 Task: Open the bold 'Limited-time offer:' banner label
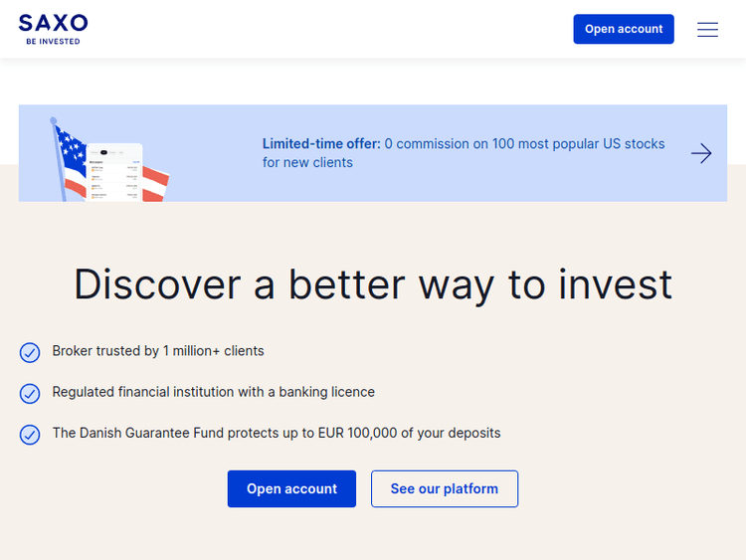321,144
